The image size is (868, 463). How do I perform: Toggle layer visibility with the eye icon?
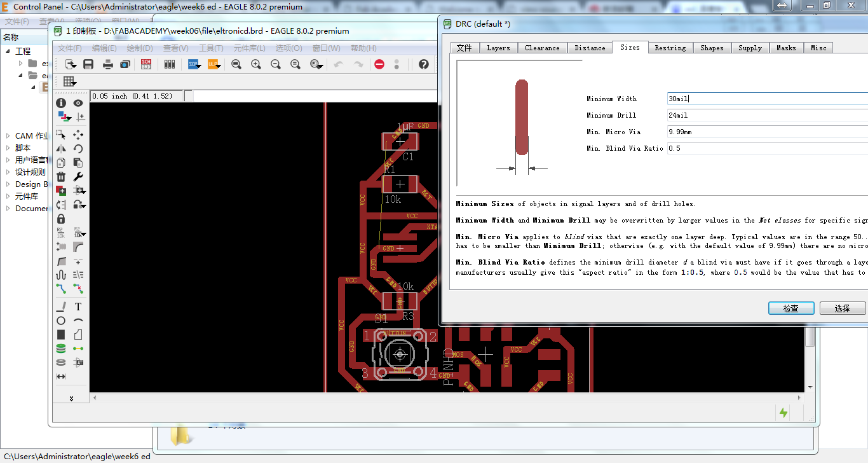(x=78, y=103)
